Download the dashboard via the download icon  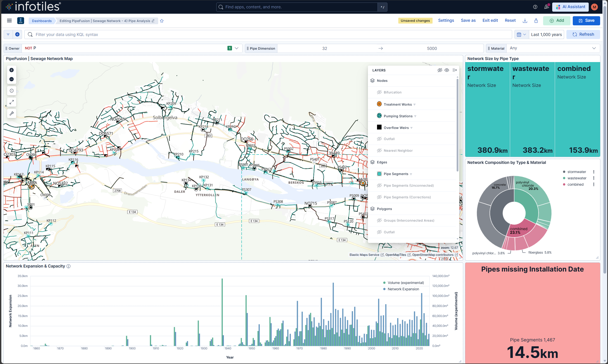coord(525,21)
